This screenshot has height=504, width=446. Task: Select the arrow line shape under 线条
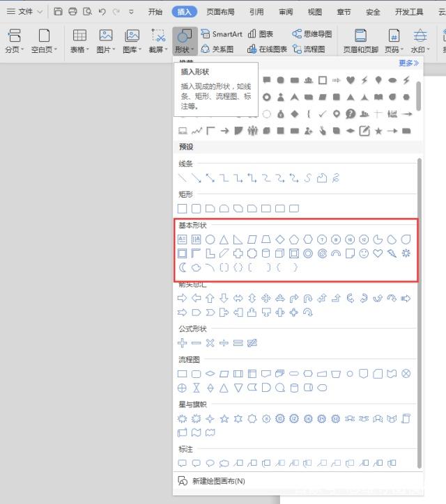click(x=197, y=178)
